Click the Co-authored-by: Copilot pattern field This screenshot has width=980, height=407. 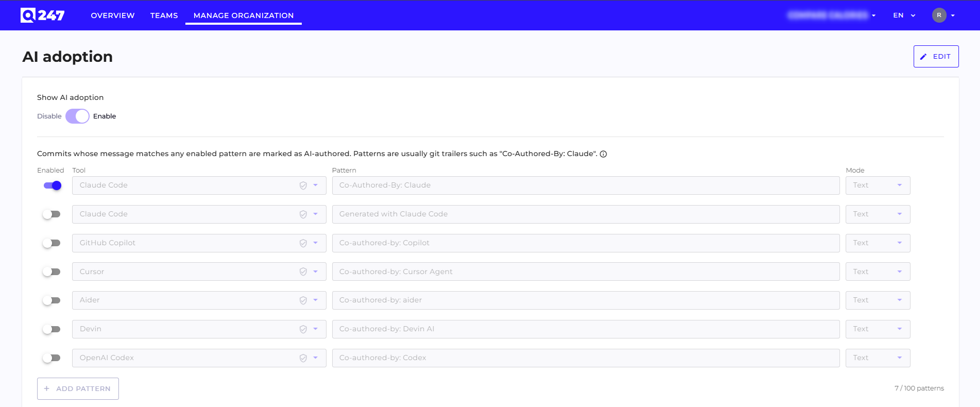pos(586,243)
